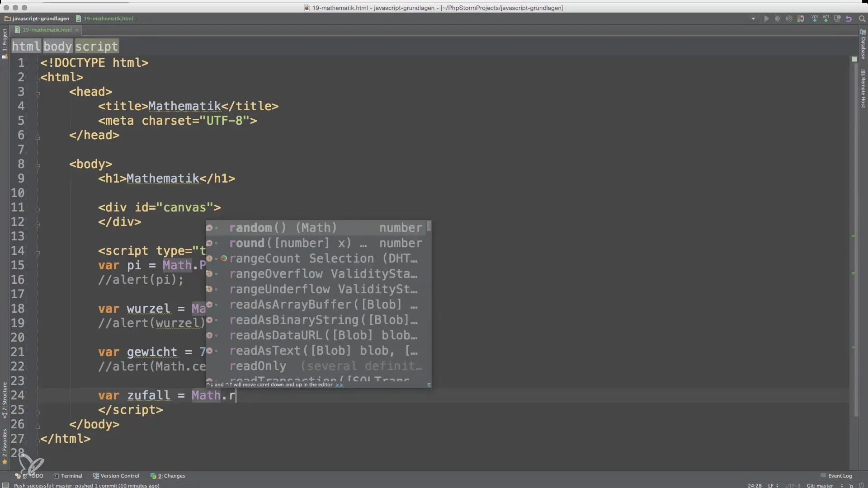Image resolution: width=868 pixels, height=488 pixels.
Task: Select readAsDataURL([Blob] blob completion suggestion
Action: pos(316,335)
